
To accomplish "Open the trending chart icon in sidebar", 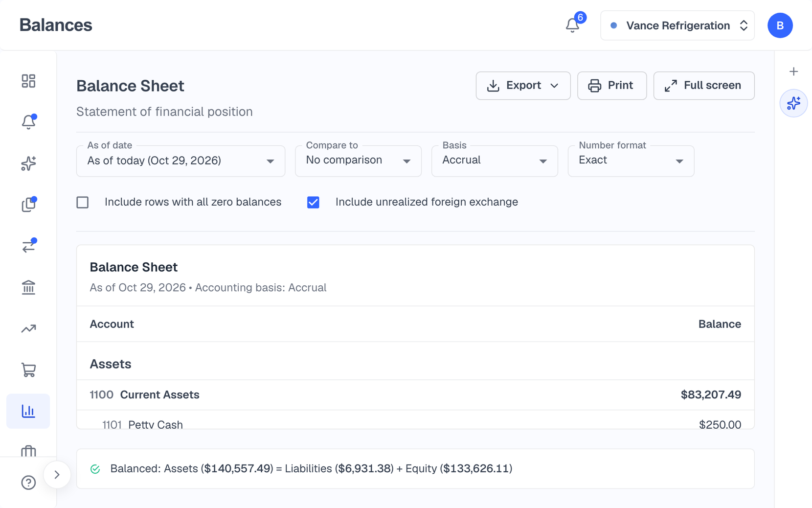I will [28, 329].
